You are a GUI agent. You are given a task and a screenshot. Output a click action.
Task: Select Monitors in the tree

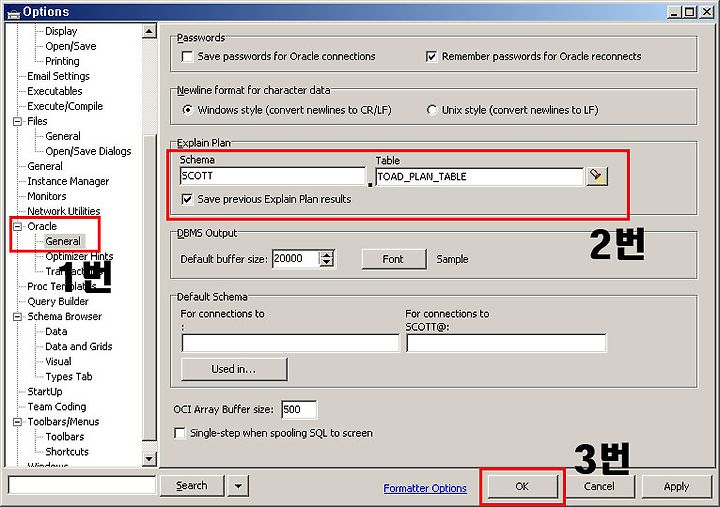tap(46, 197)
